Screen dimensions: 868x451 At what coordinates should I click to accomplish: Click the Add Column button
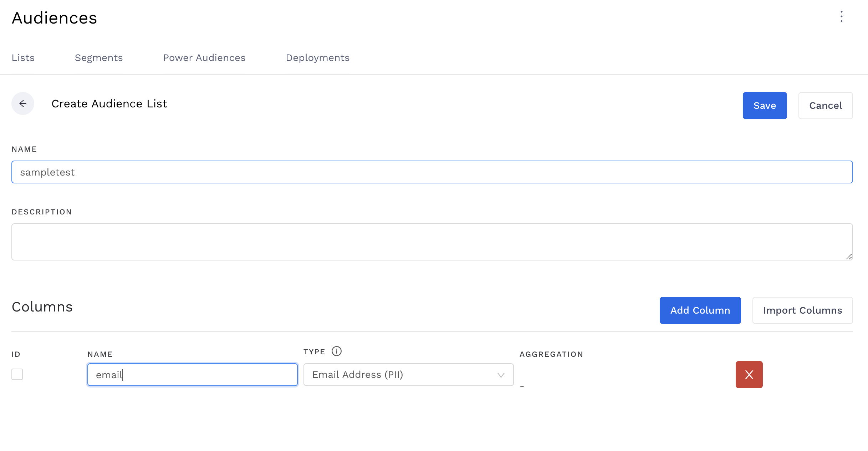700,310
